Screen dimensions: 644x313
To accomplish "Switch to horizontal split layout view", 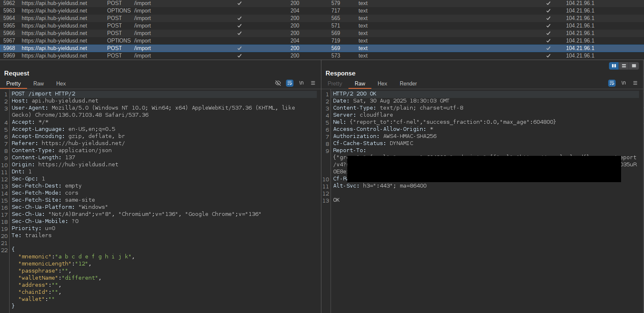I will point(624,66).
